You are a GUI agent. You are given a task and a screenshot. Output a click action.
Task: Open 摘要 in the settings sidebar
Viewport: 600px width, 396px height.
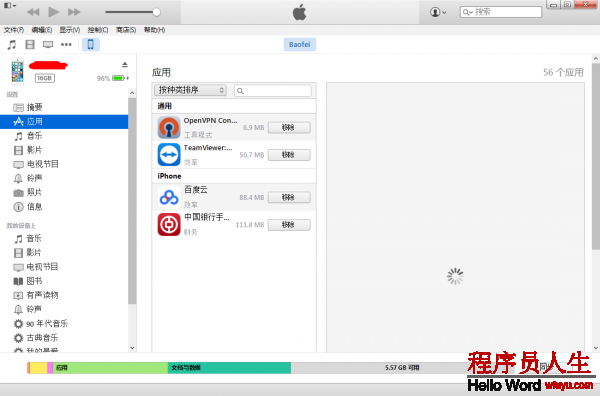pyautogui.click(x=64, y=108)
